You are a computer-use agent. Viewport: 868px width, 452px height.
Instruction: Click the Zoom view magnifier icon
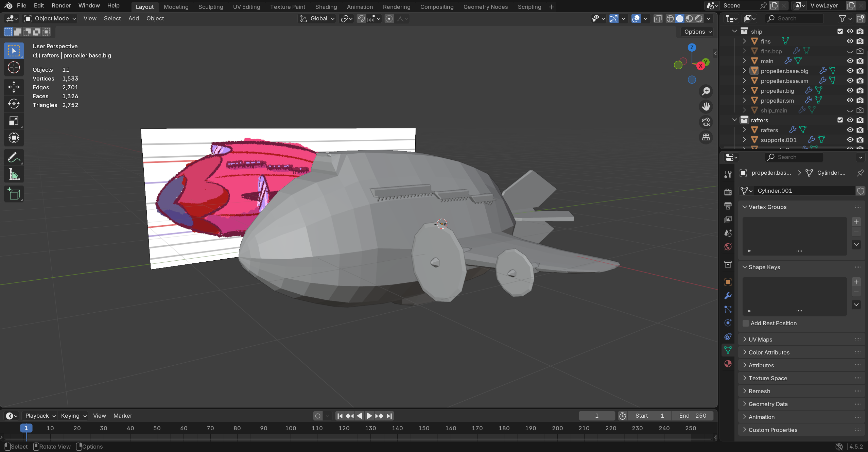706,91
